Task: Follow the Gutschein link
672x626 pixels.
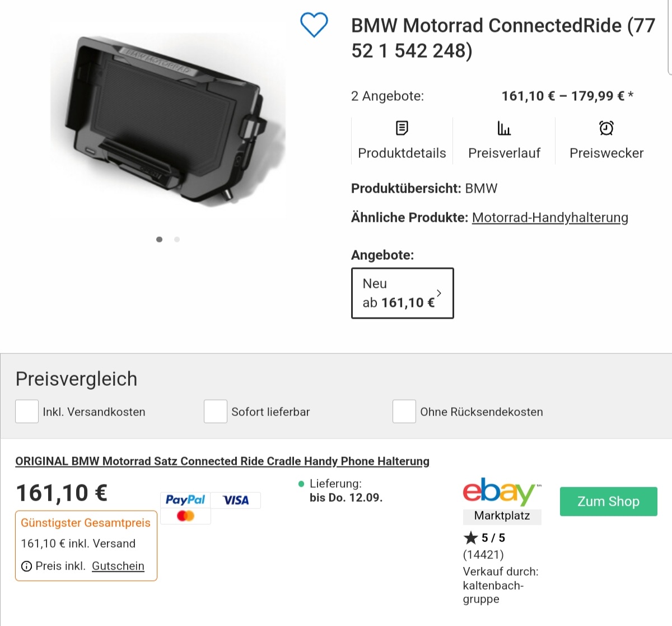Action: tap(118, 566)
